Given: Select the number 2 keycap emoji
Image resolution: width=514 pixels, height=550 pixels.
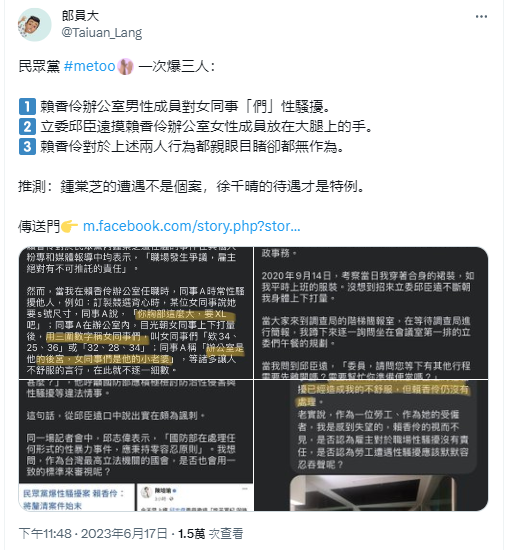Looking at the screenshot, I should click(x=27, y=127).
